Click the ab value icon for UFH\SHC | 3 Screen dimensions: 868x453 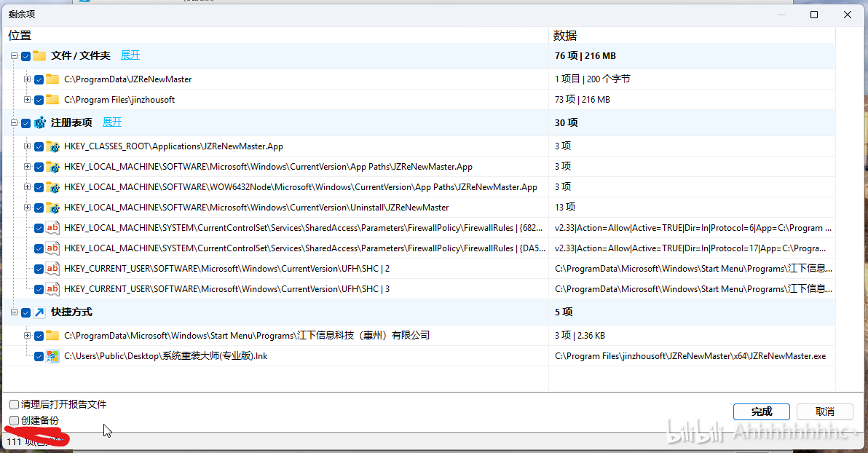click(52, 289)
